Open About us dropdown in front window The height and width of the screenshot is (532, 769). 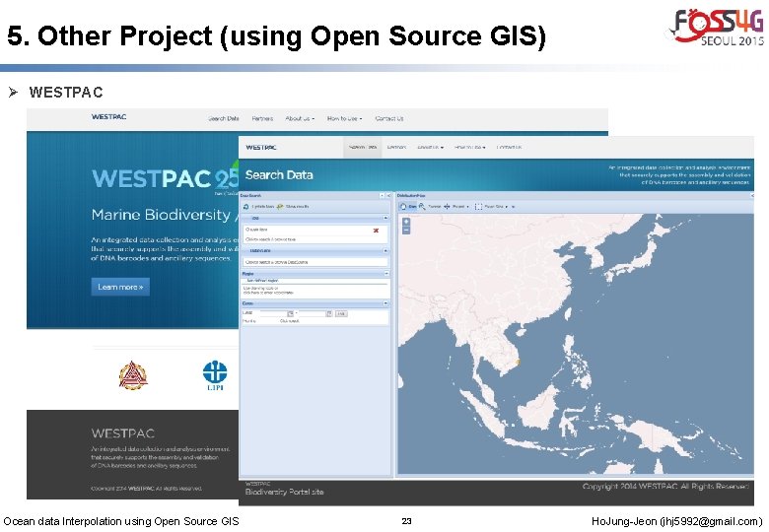click(x=430, y=148)
